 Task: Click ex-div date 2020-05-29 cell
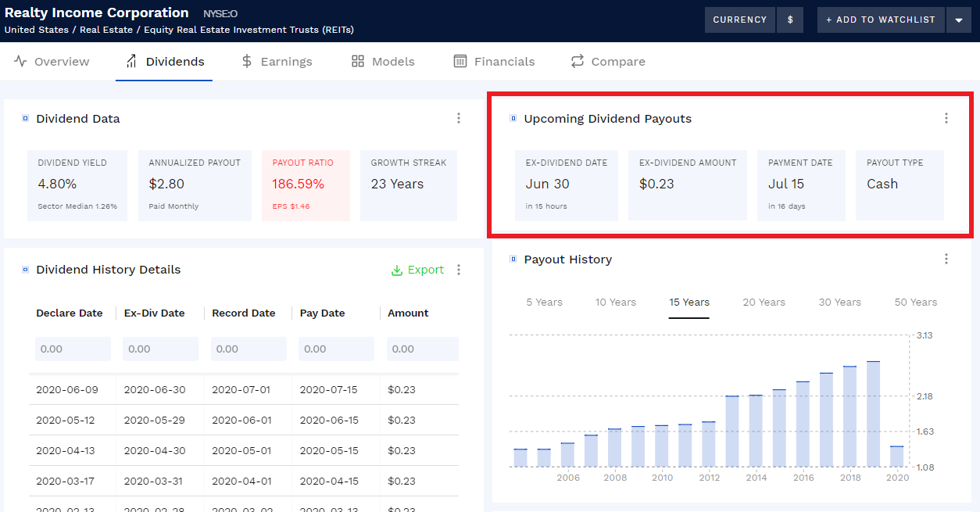(153, 420)
